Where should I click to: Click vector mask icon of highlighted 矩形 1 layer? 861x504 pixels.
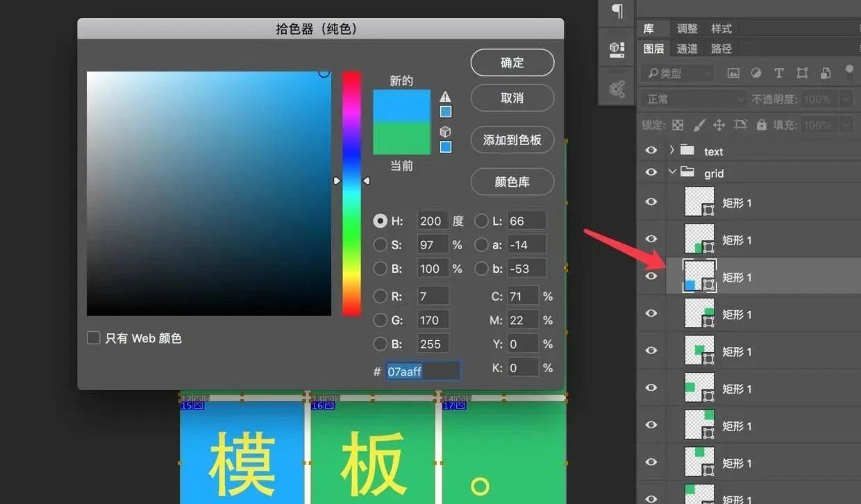tap(708, 285)
